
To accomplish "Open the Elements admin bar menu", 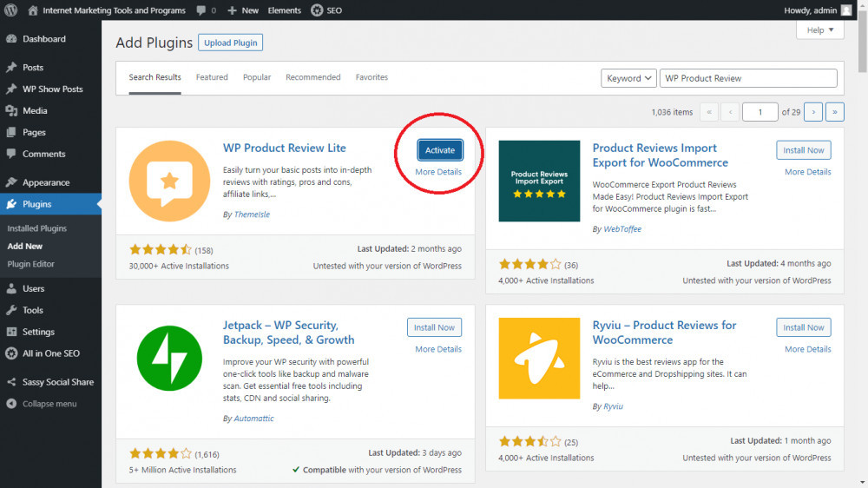I will click(285, 10).
